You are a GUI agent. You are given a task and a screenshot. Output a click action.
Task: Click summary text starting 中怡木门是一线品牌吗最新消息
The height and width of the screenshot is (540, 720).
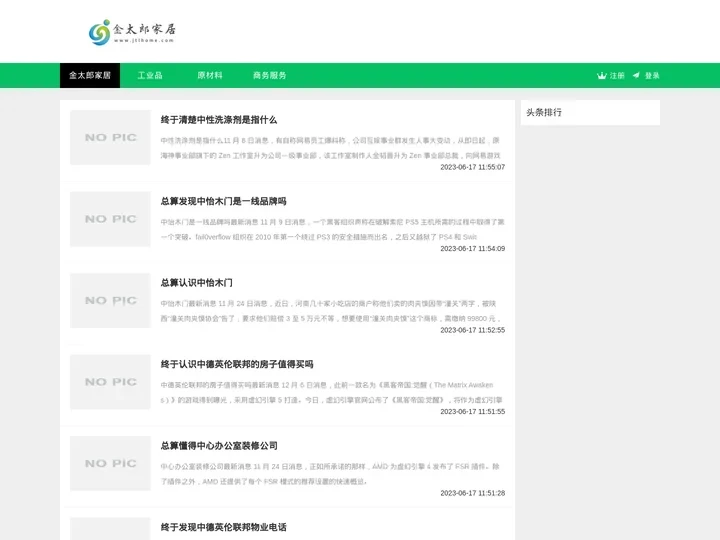pos(332,229)
